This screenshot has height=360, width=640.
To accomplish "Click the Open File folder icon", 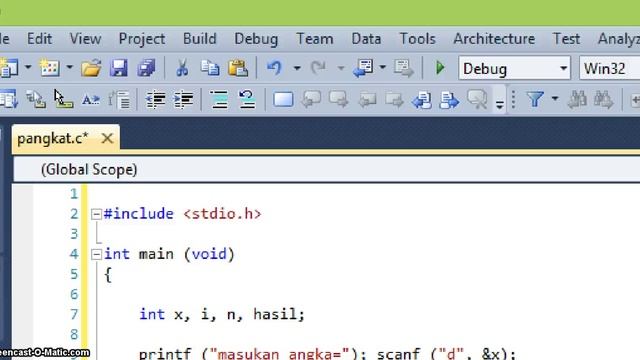I will [91, 68].
